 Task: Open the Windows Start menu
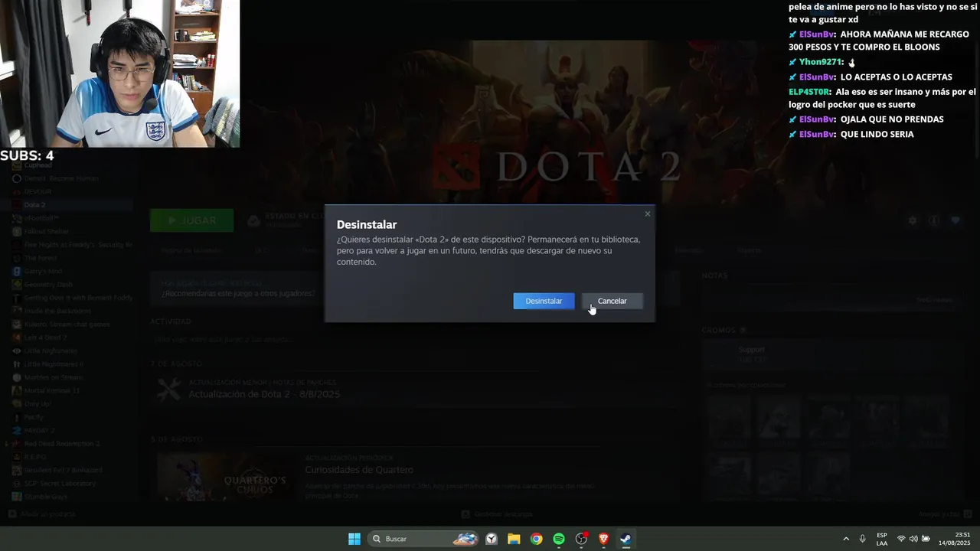[x=354, y=539]
